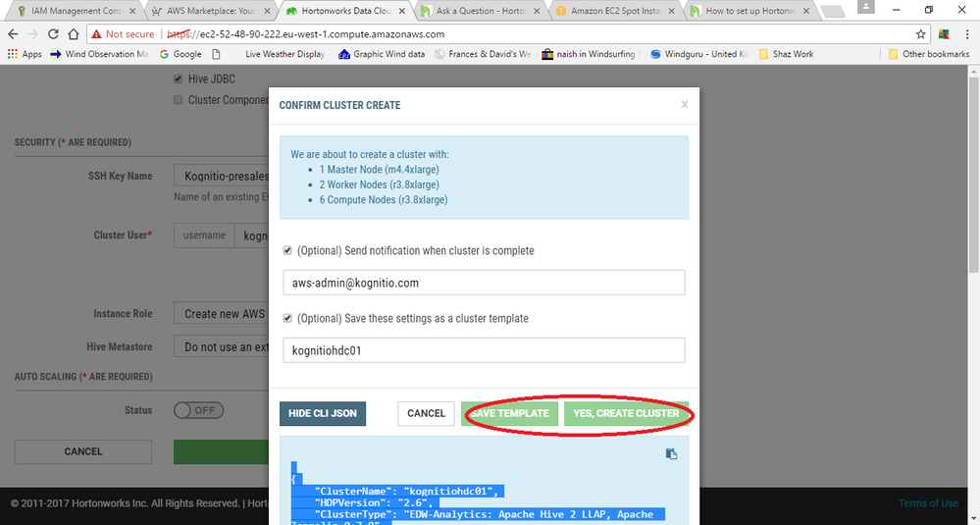Open the Google bookmark

tap(181, 54)
